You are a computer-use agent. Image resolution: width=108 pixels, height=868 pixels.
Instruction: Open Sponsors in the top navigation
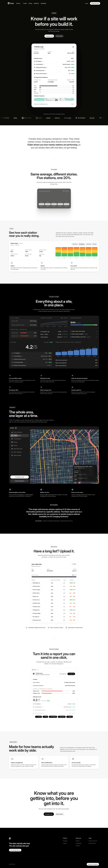pyautogui.click(x=36, y=3)
